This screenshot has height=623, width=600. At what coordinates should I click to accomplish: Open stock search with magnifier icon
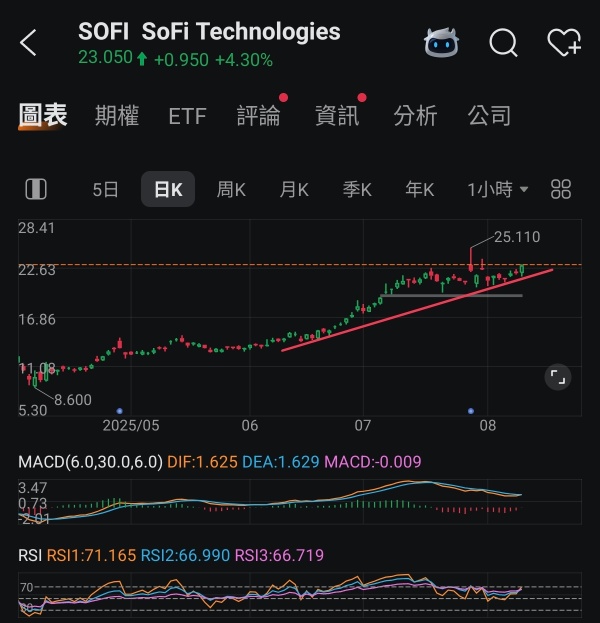(503, 43)
